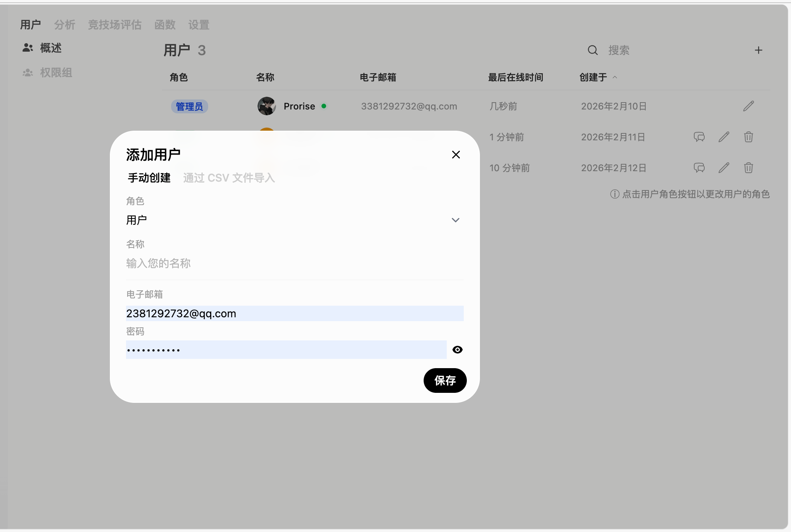Open chats for user created 2026年2月12日

click(699, 168)
